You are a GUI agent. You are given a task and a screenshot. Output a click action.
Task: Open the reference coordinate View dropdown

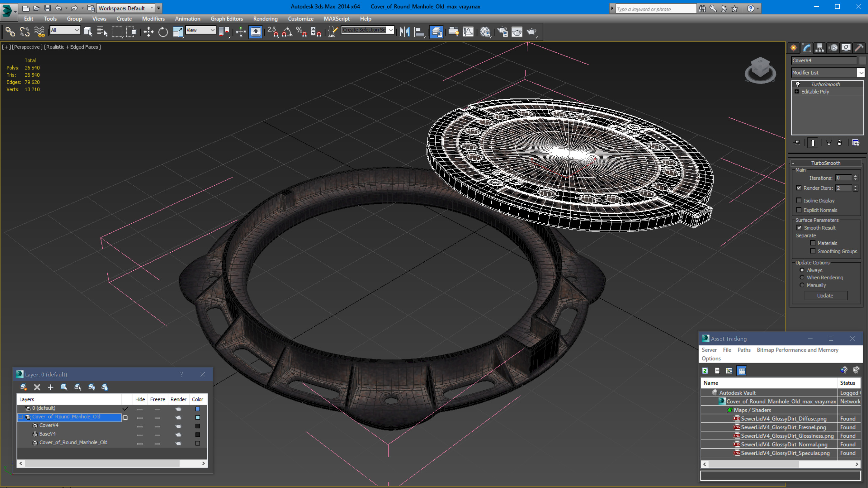(200, 30)
